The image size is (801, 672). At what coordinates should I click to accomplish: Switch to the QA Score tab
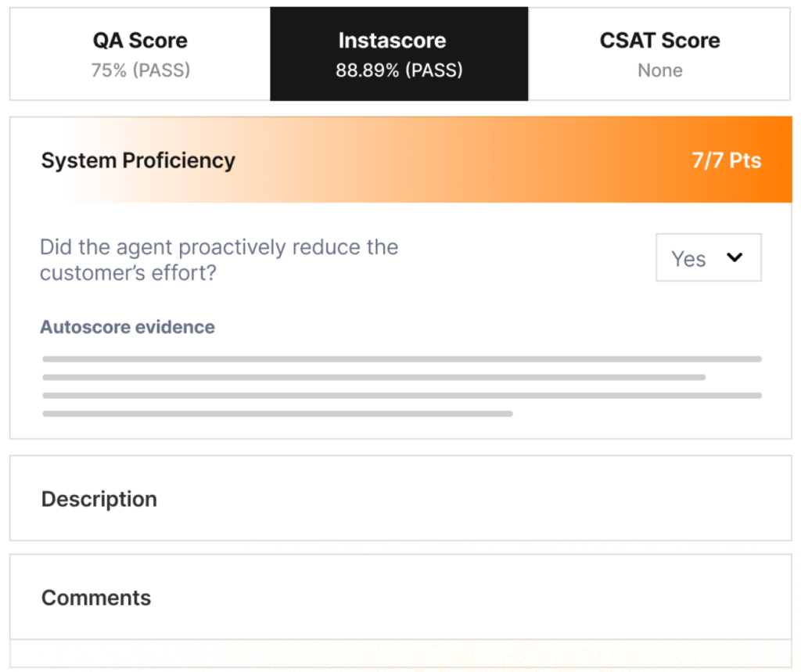140,41
